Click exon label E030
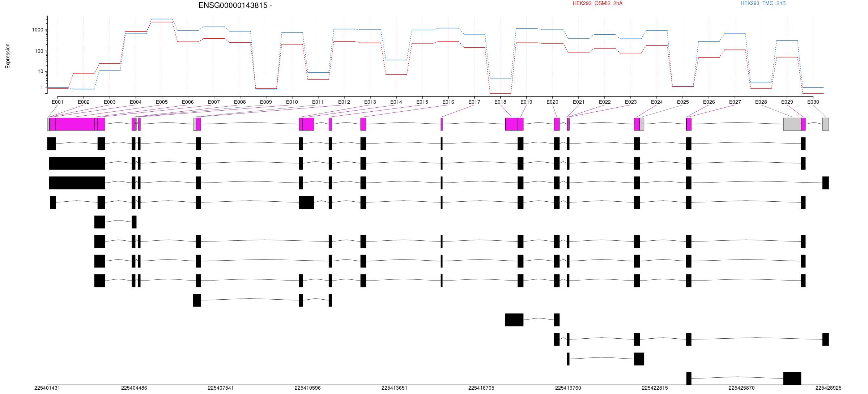This screenshot has width=868, height=394. (813, 102)
